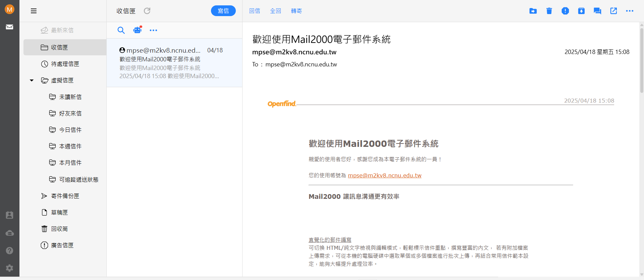
Task: Open the help question mark icon
Action: coord(9,250)
